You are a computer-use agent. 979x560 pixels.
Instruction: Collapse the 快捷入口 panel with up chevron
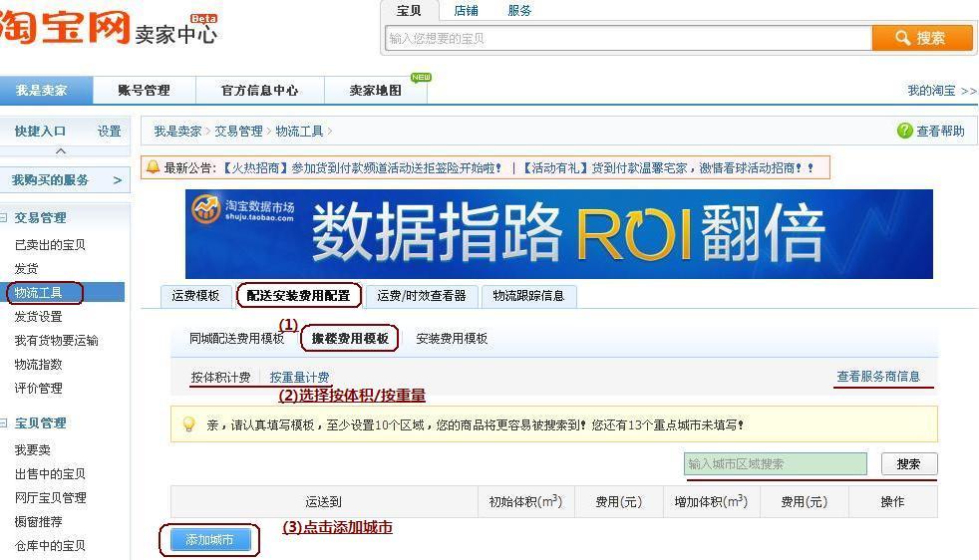pos(61,151)
